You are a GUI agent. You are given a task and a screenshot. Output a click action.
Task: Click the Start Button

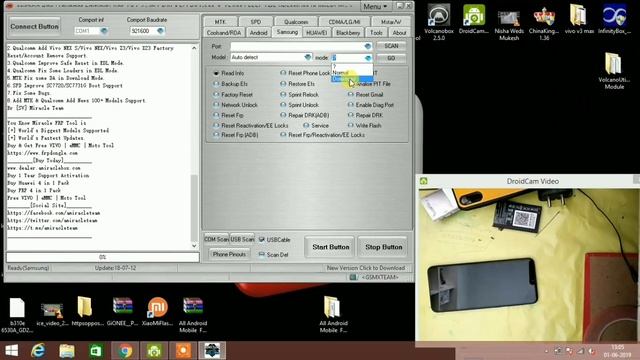(x=330, y=247)
